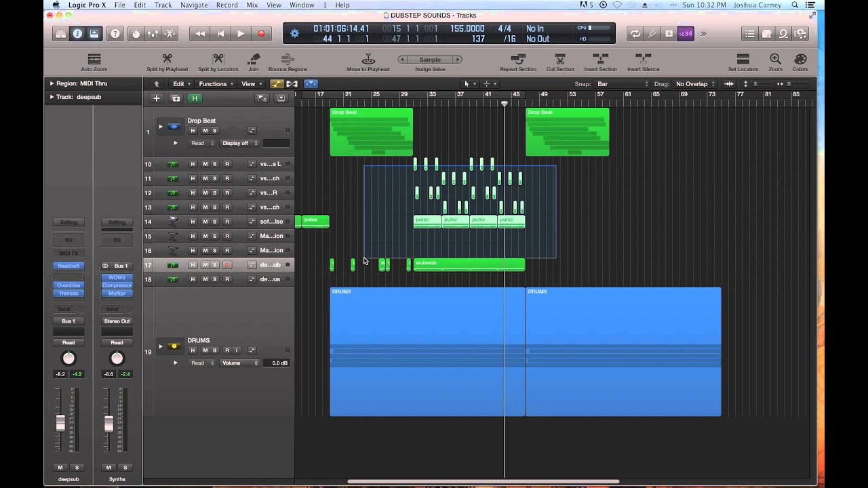Toggle the Inspector info button
The image size is (868, 488).
[77, 33]
